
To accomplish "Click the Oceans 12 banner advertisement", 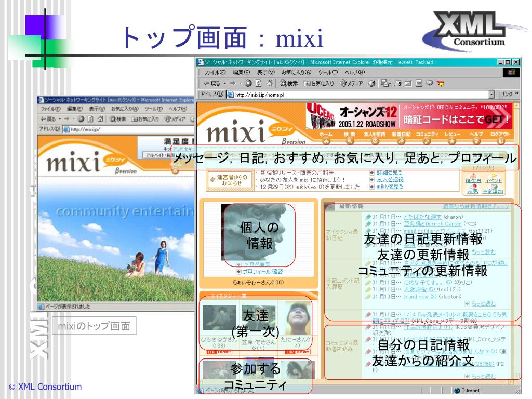I will coord(409,116).
